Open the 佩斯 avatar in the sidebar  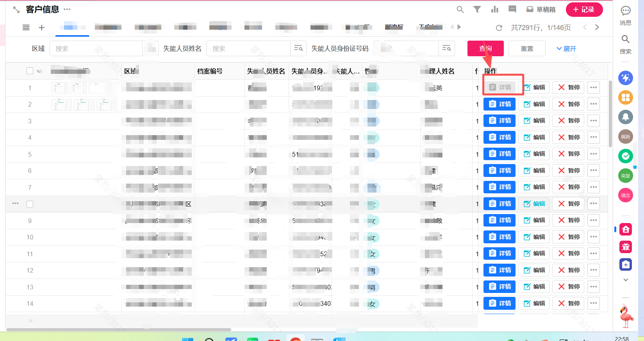pyautogui.click(x=626, y=137)
